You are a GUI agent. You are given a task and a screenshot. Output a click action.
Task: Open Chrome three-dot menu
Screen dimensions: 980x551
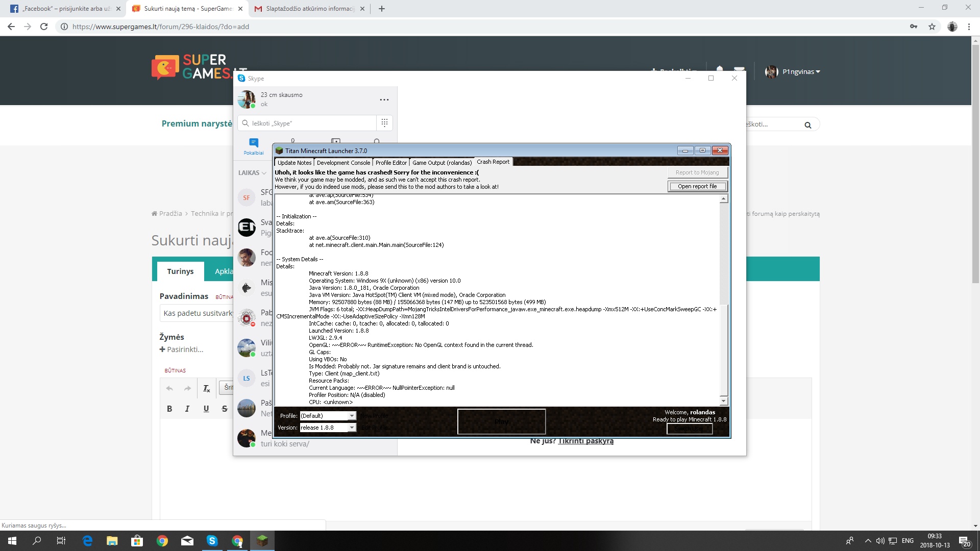click(969, 27)
